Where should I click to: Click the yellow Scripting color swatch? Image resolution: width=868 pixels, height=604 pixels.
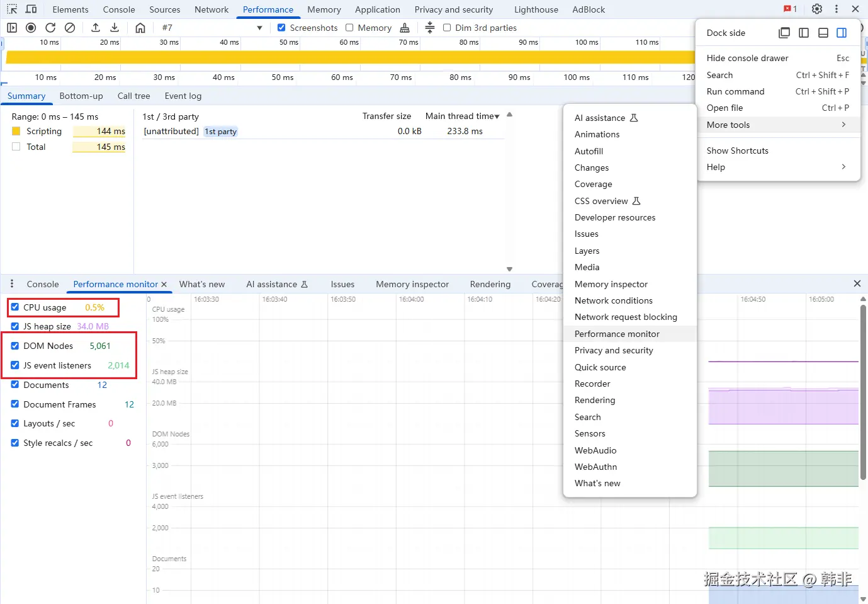16,131
